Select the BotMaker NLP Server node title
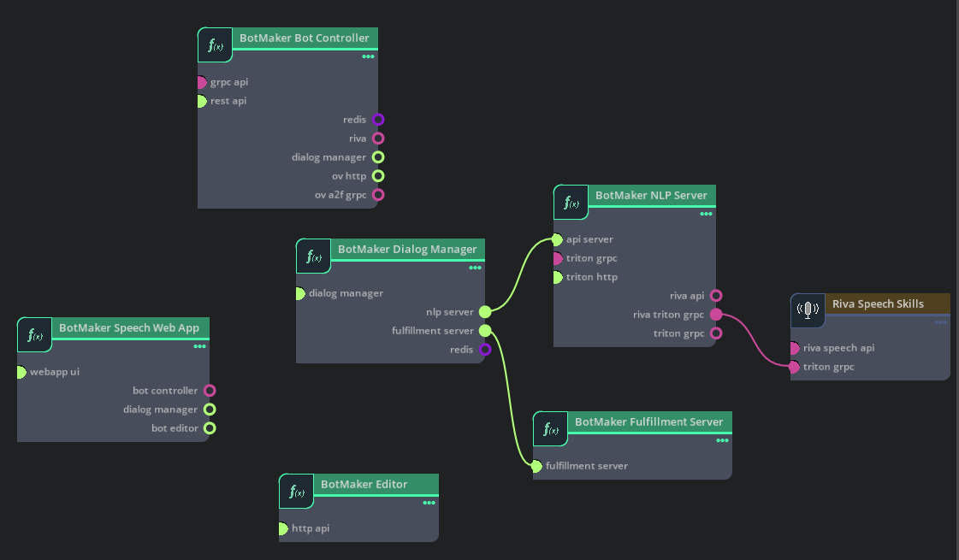Image resolution: width=959 pixels, height=560 pixels. coord(651,196)
